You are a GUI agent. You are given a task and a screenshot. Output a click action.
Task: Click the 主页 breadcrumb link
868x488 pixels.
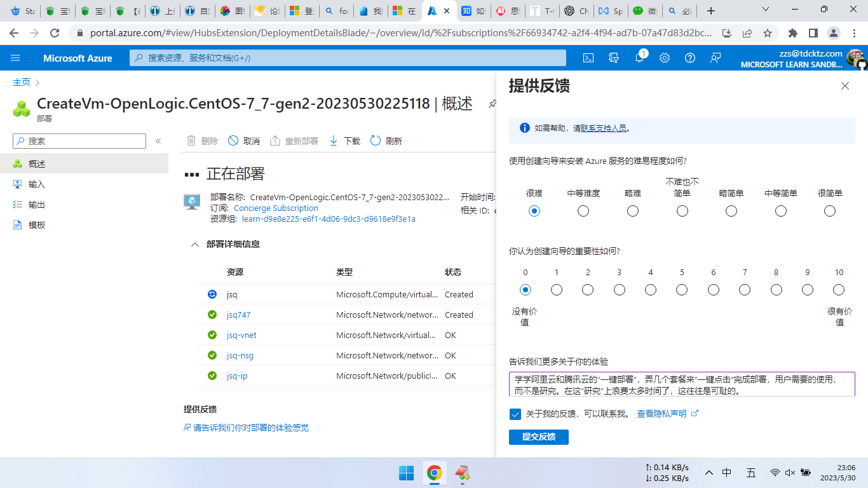point(22,82)
